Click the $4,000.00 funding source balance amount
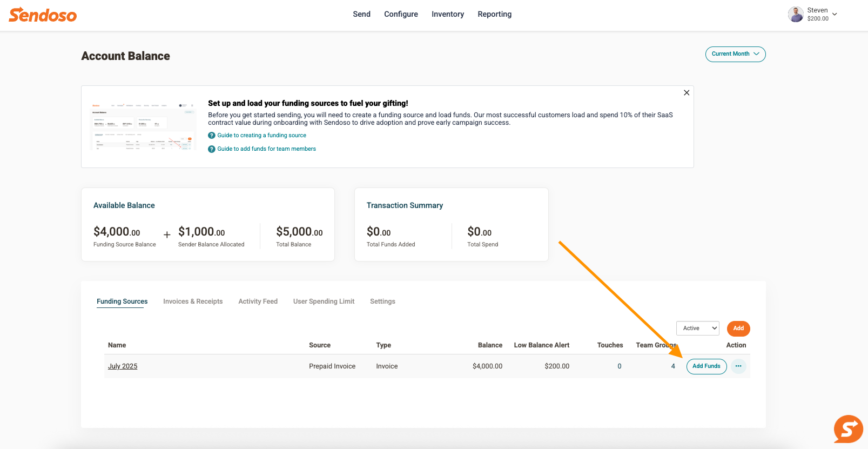 pos(117,232)
